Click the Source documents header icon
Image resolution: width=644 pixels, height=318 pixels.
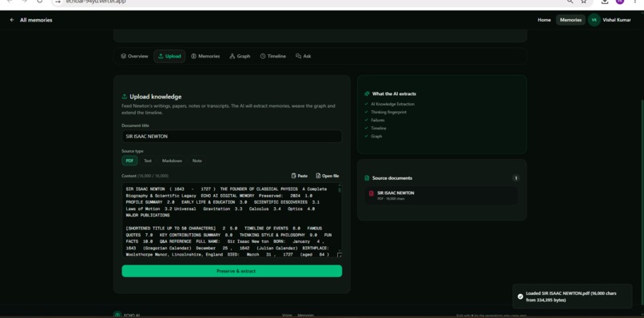coord(367,178)
